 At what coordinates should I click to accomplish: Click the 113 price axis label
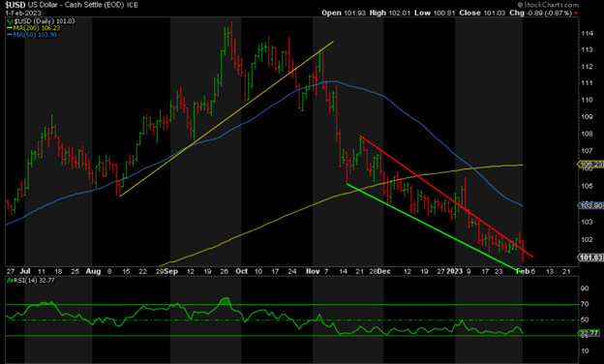tap(587, 50)
